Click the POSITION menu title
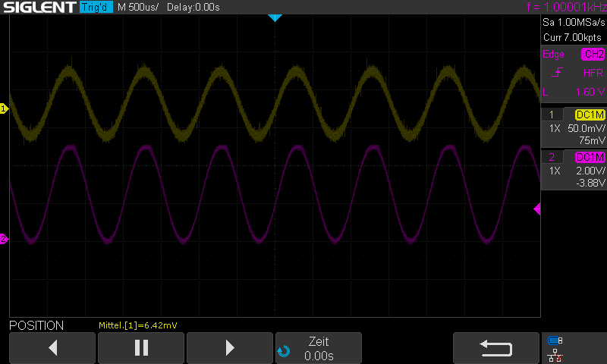 coord(36,325)
